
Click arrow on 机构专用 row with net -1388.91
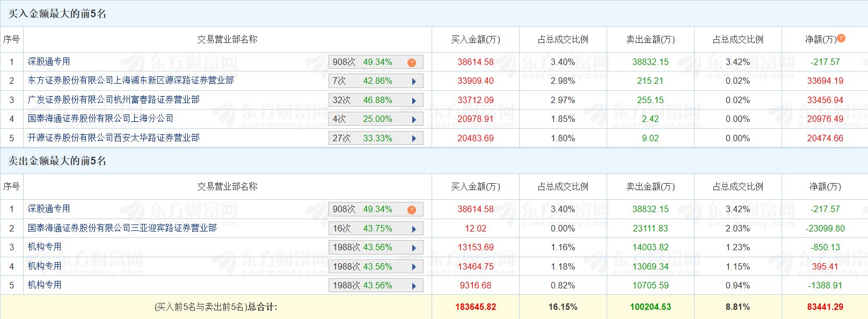click(x=414, y=286)
